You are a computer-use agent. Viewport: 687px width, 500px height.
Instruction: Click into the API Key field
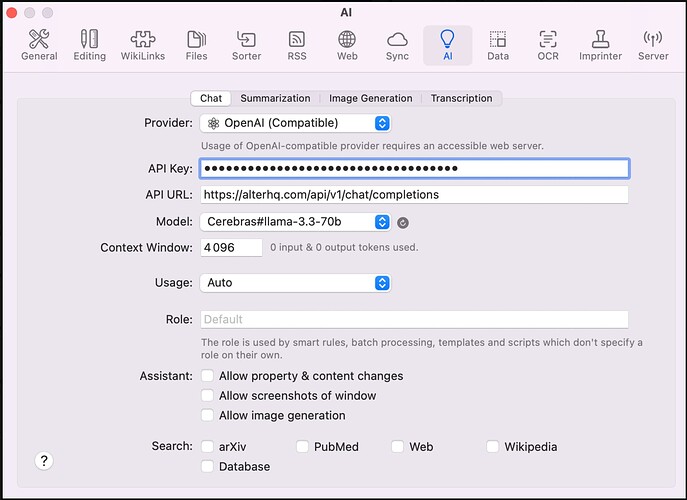414,168
